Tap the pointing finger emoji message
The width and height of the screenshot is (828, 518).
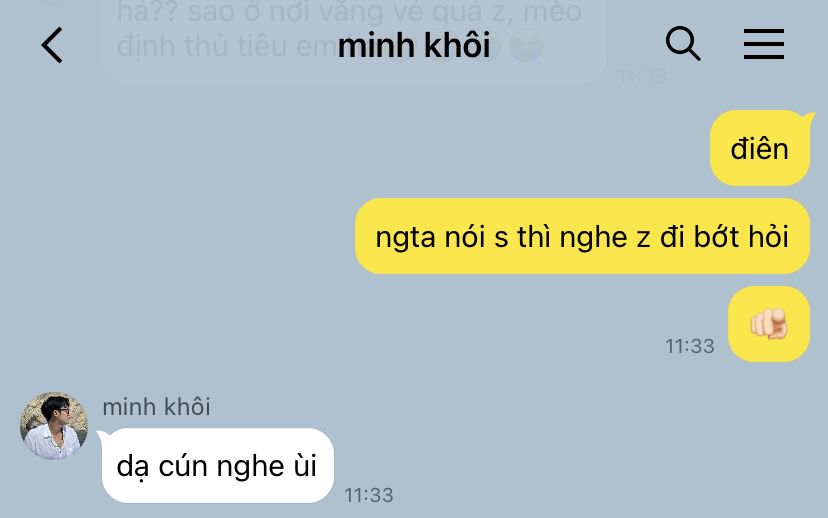[769, 324]
